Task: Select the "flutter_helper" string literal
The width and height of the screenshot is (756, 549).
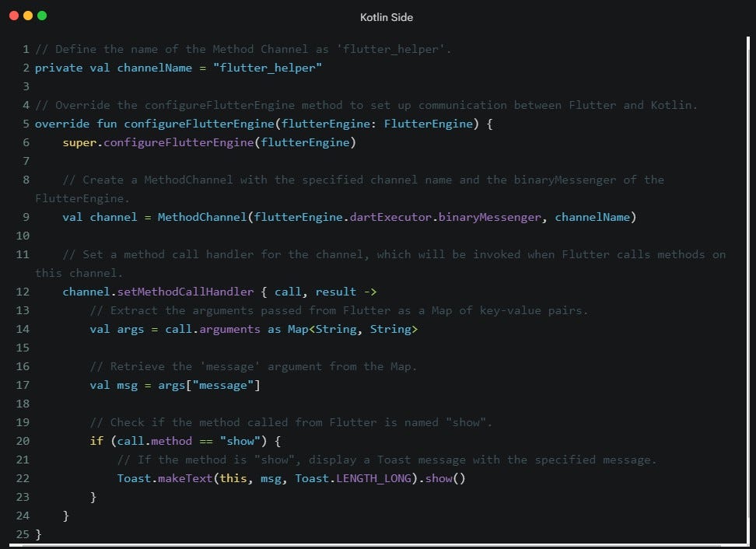Action: point(268,68)
